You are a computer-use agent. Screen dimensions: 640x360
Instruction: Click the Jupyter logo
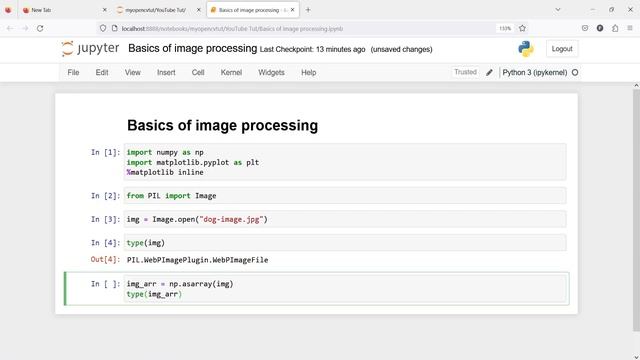click(90, 49)
